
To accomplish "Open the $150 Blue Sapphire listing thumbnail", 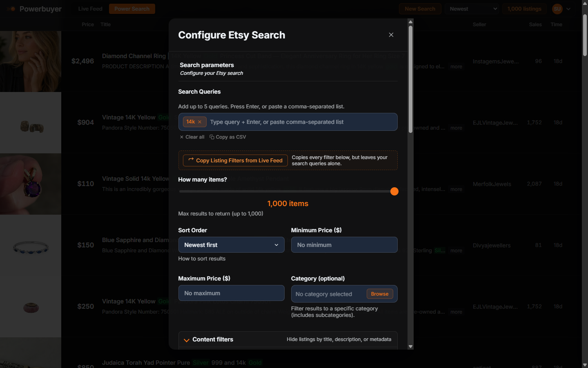I will (x=31, y=245).
